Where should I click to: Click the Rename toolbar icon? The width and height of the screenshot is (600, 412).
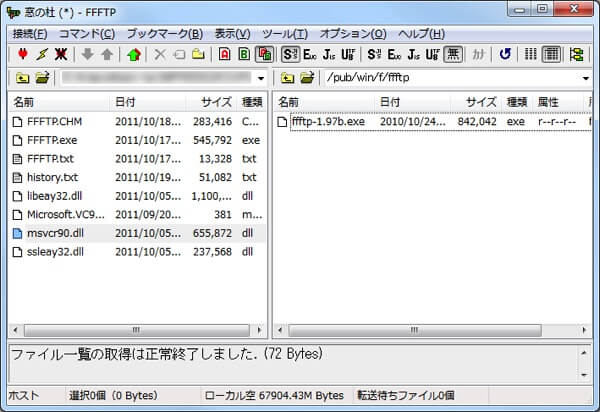[x=179, y=54]
